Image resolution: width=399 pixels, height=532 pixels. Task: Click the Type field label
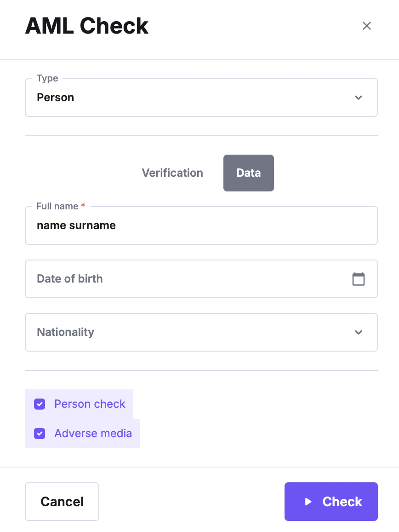click(x=47, y=79)
